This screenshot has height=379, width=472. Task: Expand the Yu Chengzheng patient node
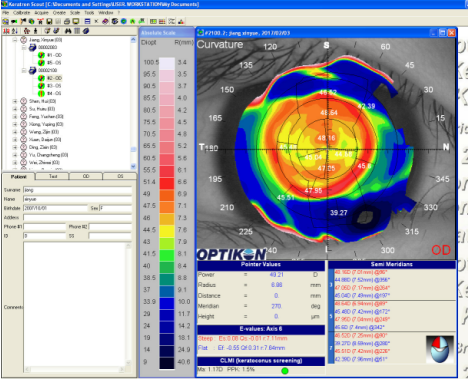tap(15, 155)
